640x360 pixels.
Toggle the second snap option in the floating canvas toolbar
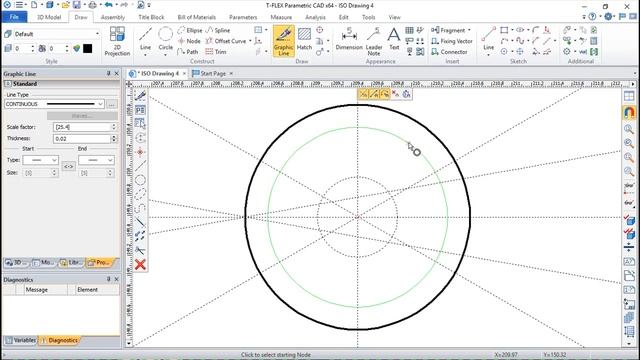click(x=374, y=94)
